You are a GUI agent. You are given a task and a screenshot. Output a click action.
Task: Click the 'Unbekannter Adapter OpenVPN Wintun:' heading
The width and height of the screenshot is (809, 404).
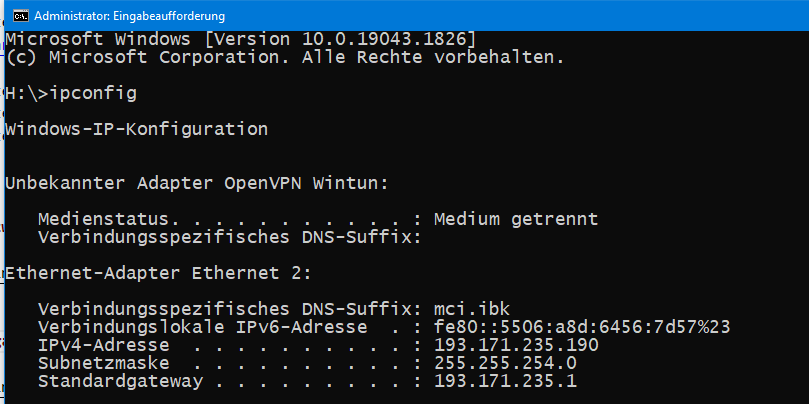[x=197, y=183]
